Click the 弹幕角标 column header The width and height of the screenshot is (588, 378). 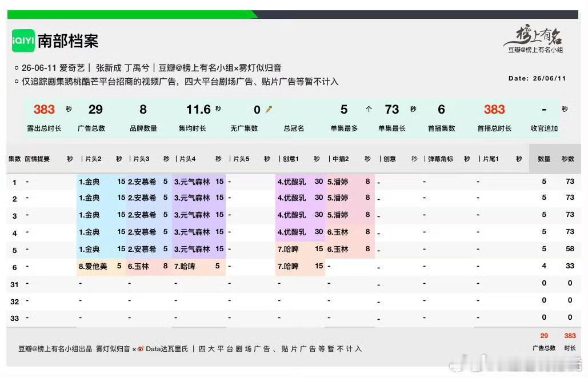441,159
